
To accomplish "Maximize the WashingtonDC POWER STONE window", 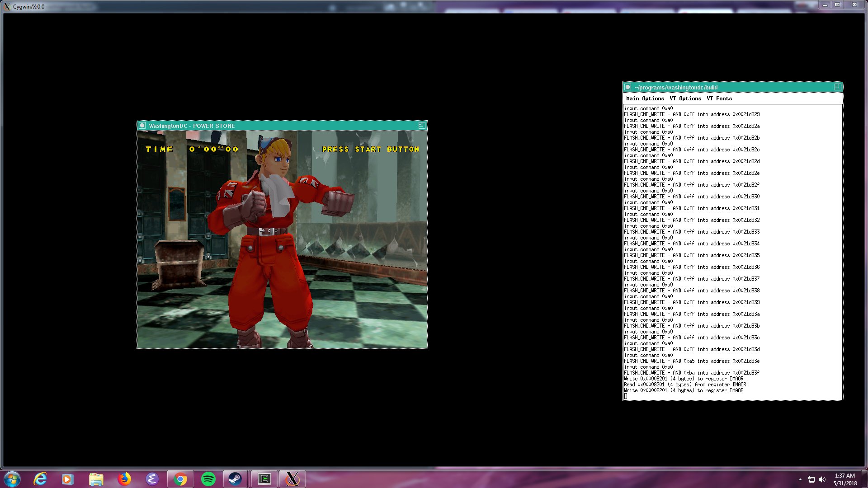I will pyautogui.click(x=421, y=125).
